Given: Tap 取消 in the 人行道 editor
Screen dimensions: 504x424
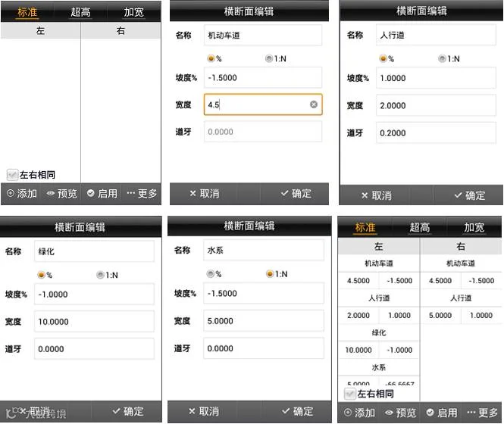Looking at the screenshot, I should tap(377, 195).
